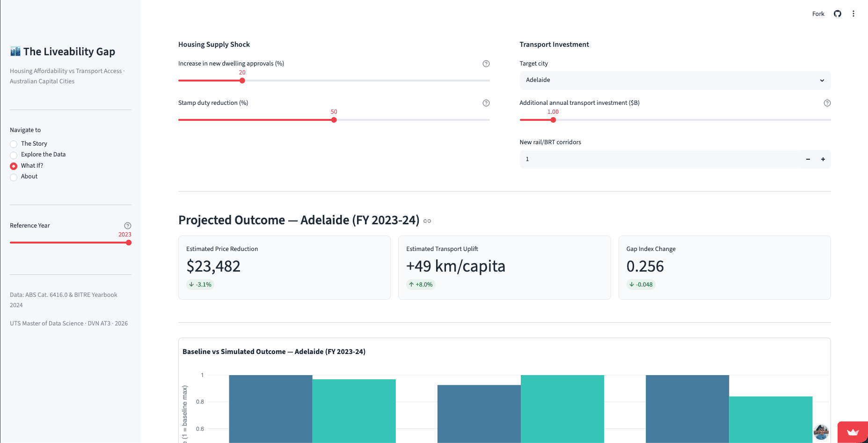
Task: Click help icon for transport investment slider
Action: click(x=827, y=103)
